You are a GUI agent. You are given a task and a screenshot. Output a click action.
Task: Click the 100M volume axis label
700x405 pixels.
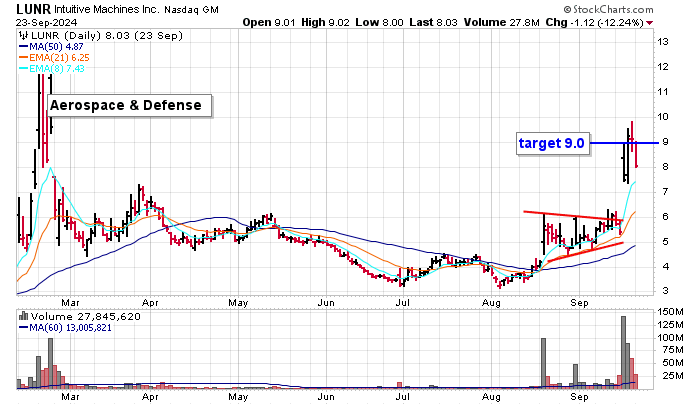[x=671, y=338]
